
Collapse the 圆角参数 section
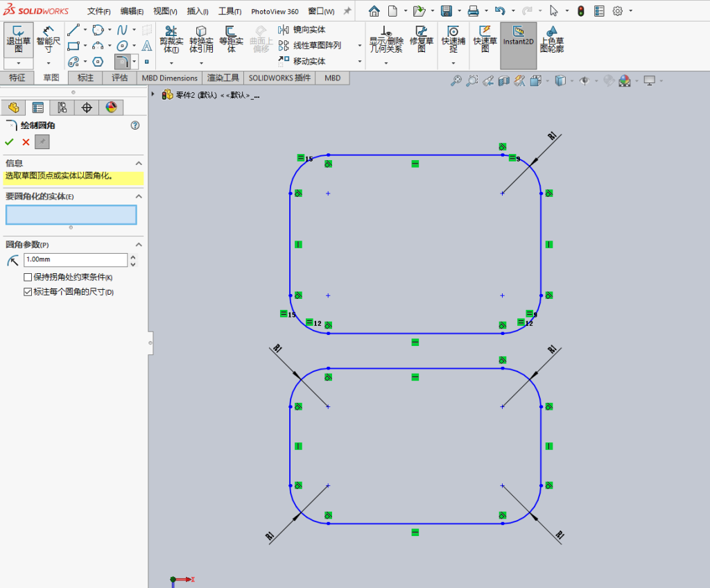(139, 245)
